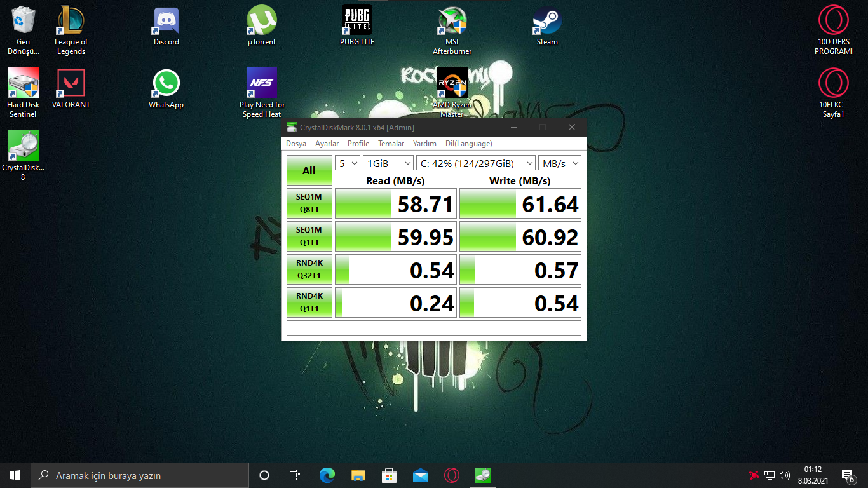Click the taskbar search box
This screenshot has height=488, width=868.
[140, 475]
